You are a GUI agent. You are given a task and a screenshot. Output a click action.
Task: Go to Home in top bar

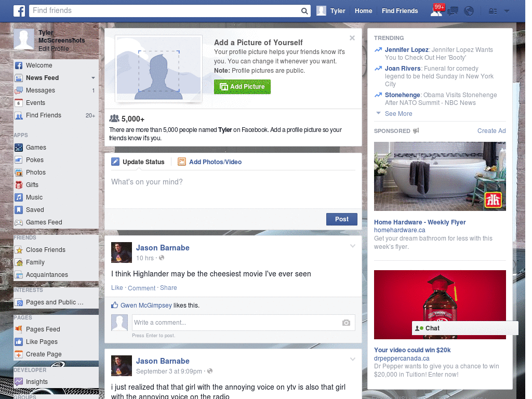pos(363,11)
